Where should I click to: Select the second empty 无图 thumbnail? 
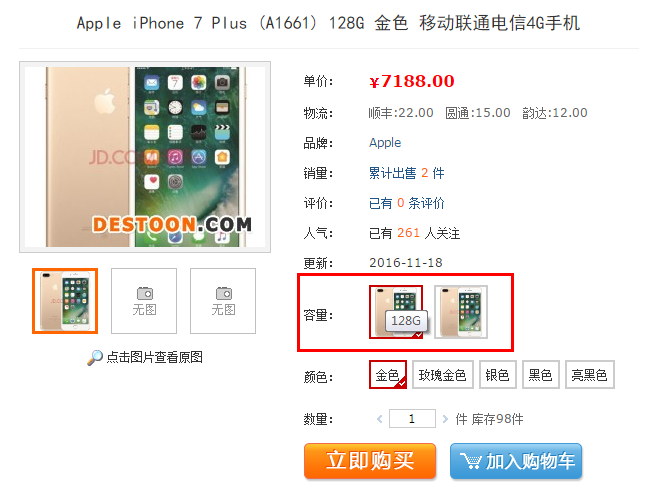[144, 301]
